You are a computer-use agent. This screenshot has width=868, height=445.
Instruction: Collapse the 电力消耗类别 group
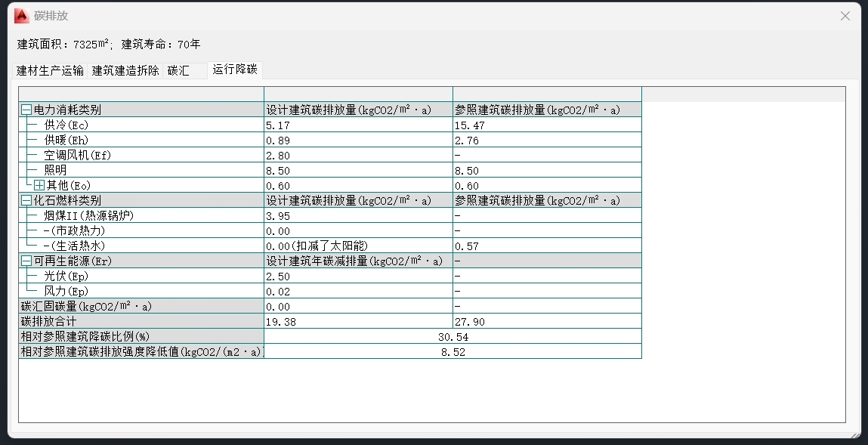[26, 110]
